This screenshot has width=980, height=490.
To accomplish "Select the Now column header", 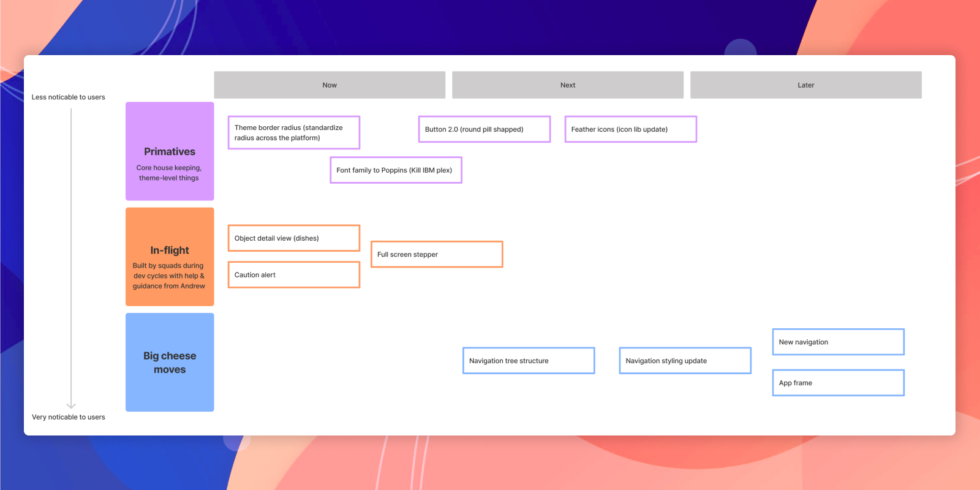I will (330, 85).
